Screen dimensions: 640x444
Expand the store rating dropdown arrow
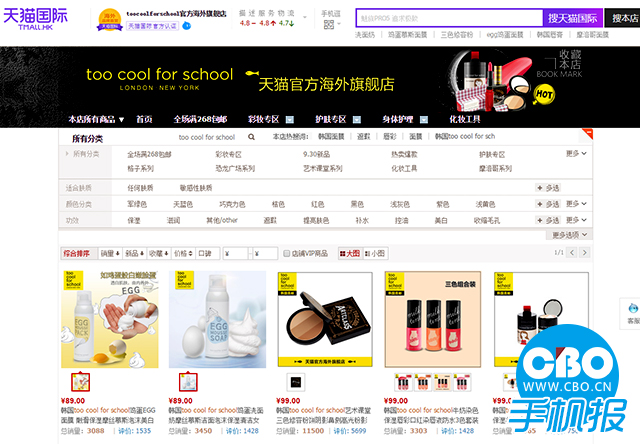pyautogui.click(x=304, y=17)
